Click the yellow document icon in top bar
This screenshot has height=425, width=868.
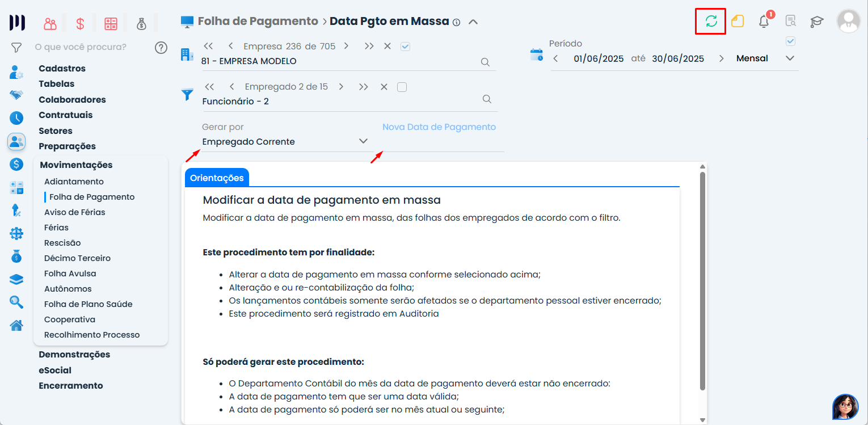click(738, 20)
